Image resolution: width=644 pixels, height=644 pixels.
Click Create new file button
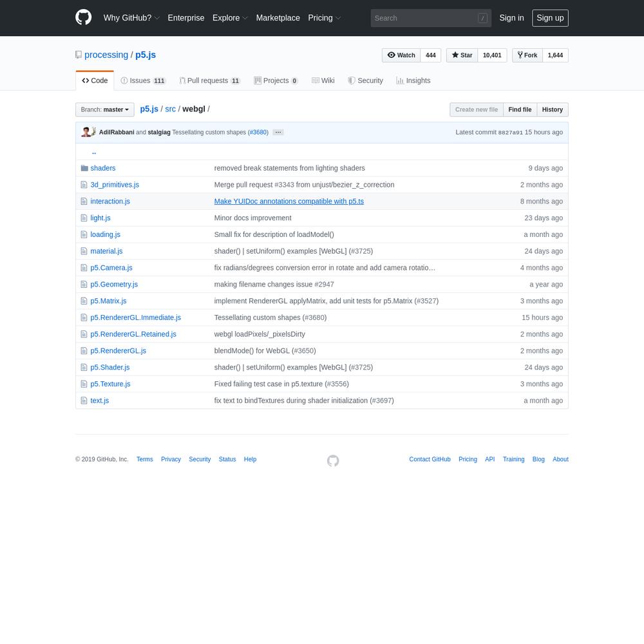click(477, 109)
